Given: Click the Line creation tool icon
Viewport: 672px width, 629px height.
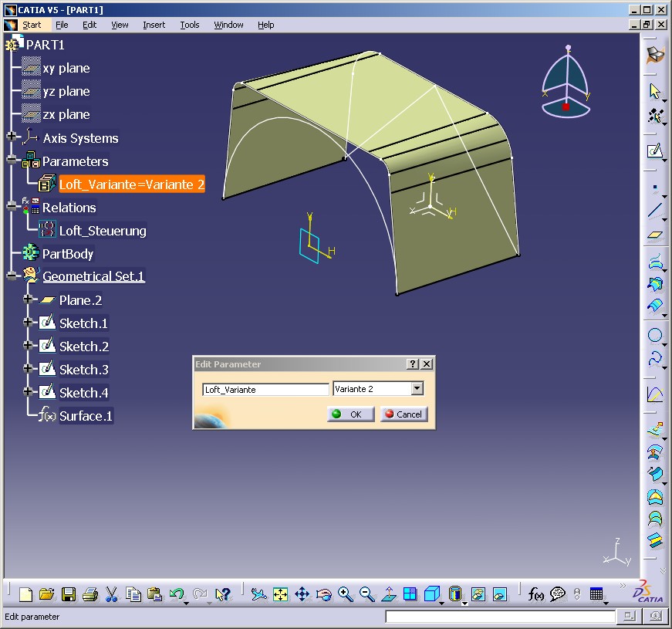Looking at the screenshot, I should pos(655,211).
